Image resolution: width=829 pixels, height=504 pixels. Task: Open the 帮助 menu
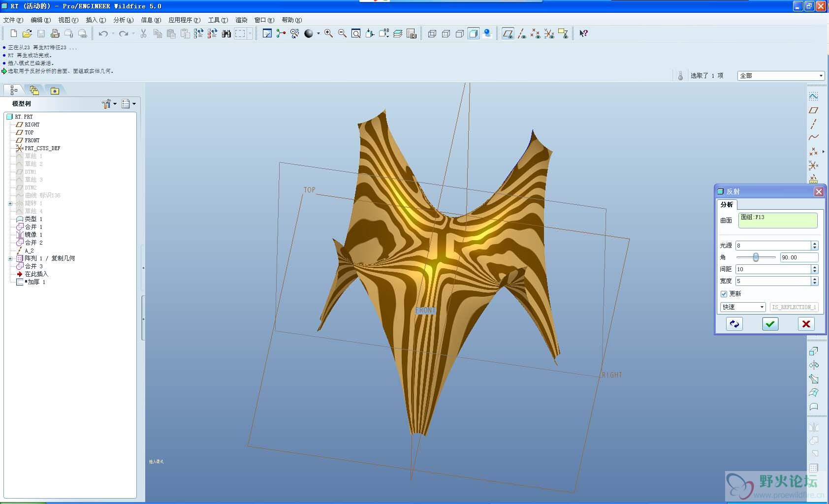click(291, 20)
